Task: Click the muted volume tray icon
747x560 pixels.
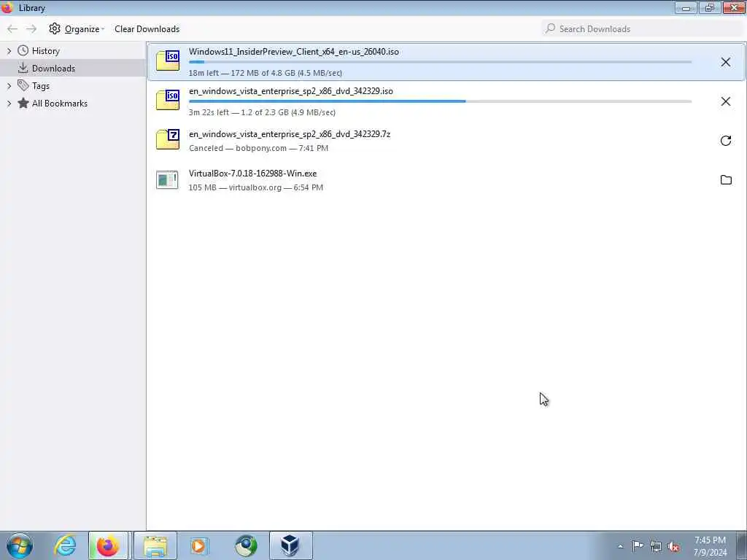Action: pos(673,546)
